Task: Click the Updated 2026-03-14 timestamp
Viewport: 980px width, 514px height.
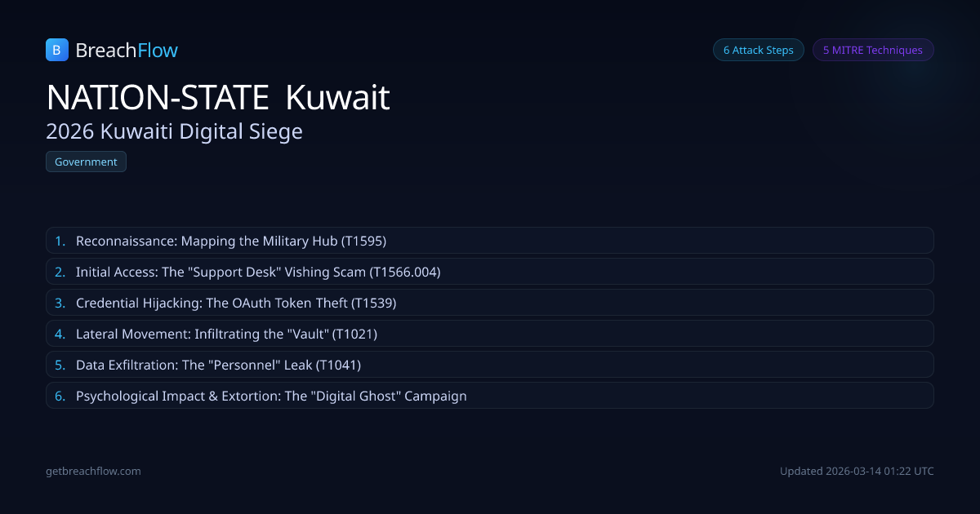Action: tap(857, 471)
